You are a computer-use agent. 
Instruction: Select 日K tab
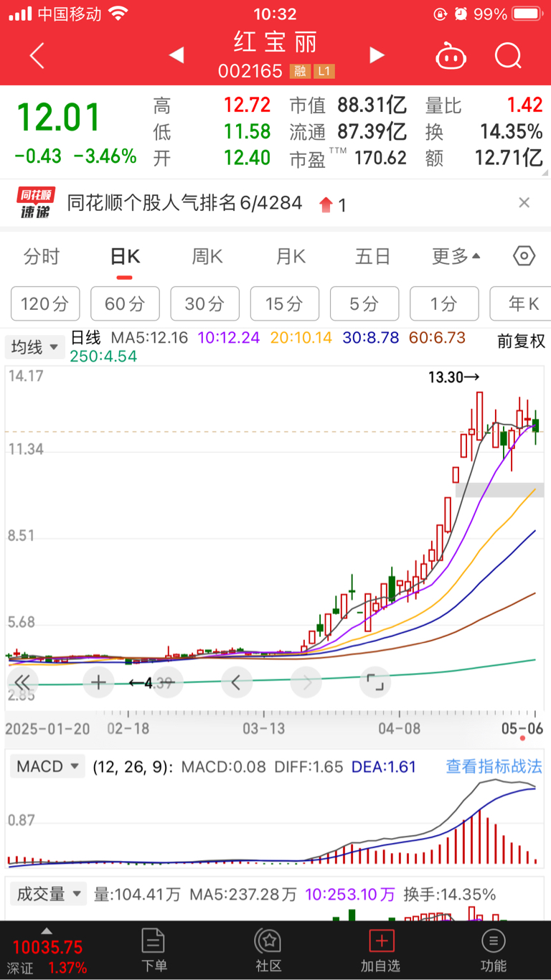[x=124, y=256]
